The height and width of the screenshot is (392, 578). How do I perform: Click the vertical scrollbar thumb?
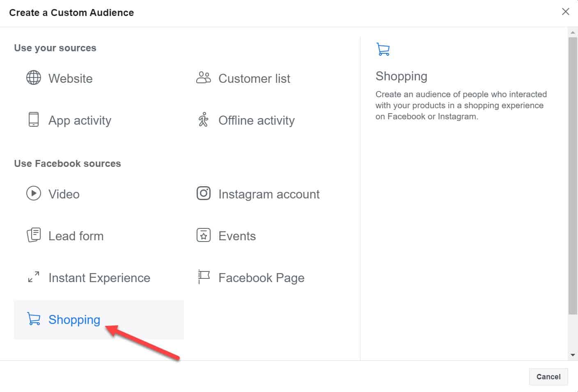click(573, 176)
